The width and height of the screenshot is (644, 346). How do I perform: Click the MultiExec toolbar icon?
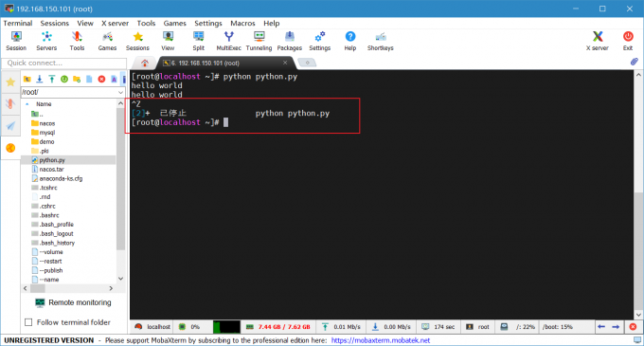click(x=228, y=41)
